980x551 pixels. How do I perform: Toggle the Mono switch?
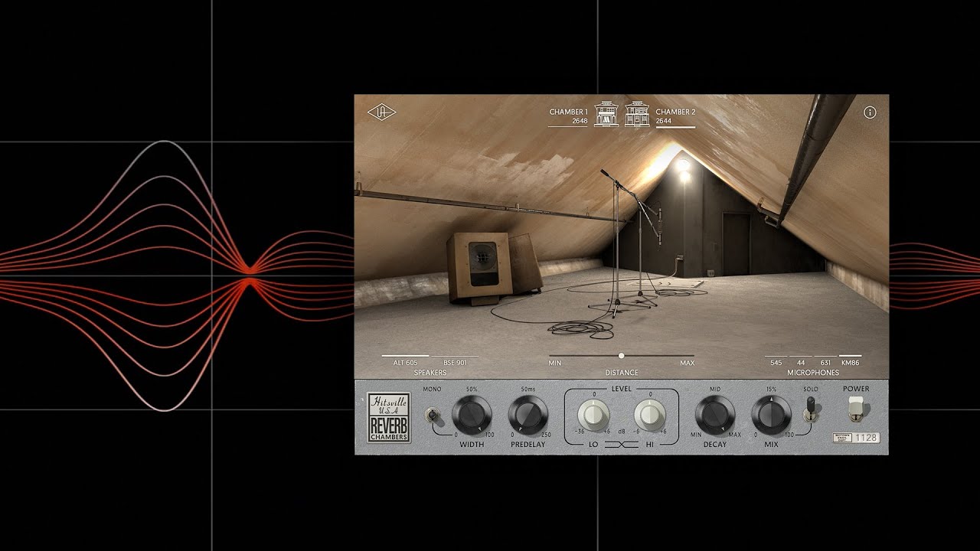(432, 414)
